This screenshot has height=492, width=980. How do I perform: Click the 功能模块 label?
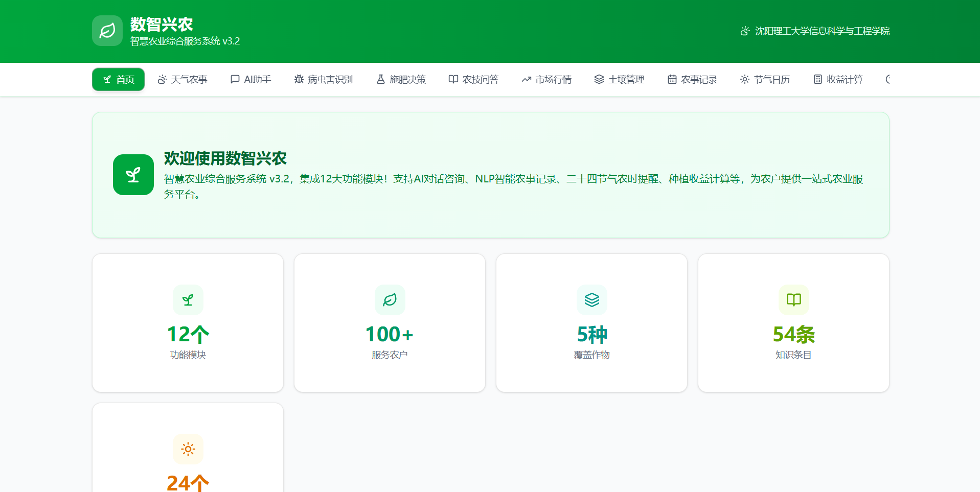(x=188, y=355)
